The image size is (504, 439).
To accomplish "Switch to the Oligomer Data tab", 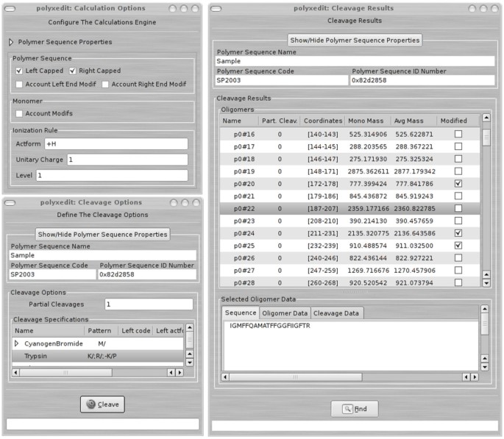I will (285, 313).
